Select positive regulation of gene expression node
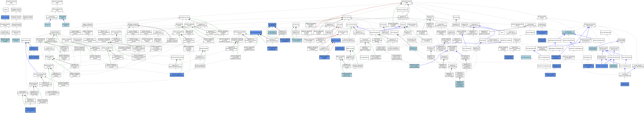644x113 pixels. coord(34,57)
